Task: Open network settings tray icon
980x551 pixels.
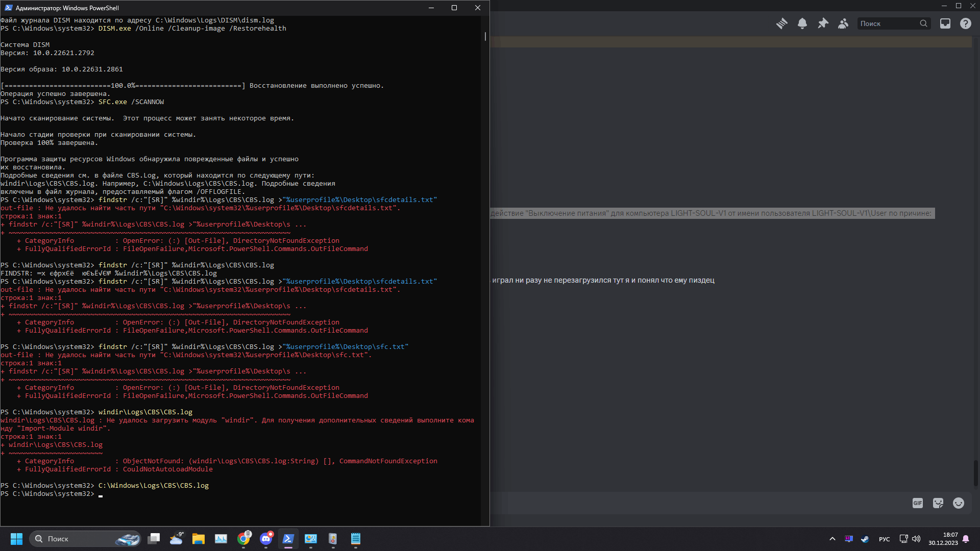Action: click(903, 539)
